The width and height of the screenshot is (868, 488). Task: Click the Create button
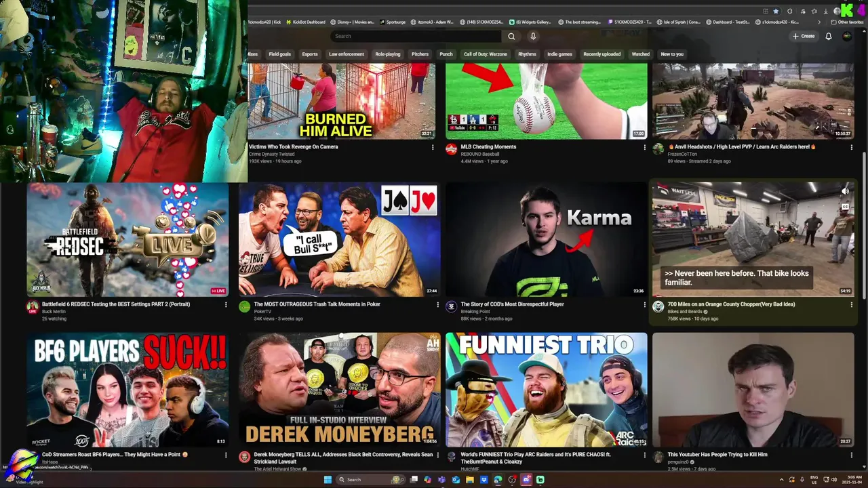pos(803,36)
